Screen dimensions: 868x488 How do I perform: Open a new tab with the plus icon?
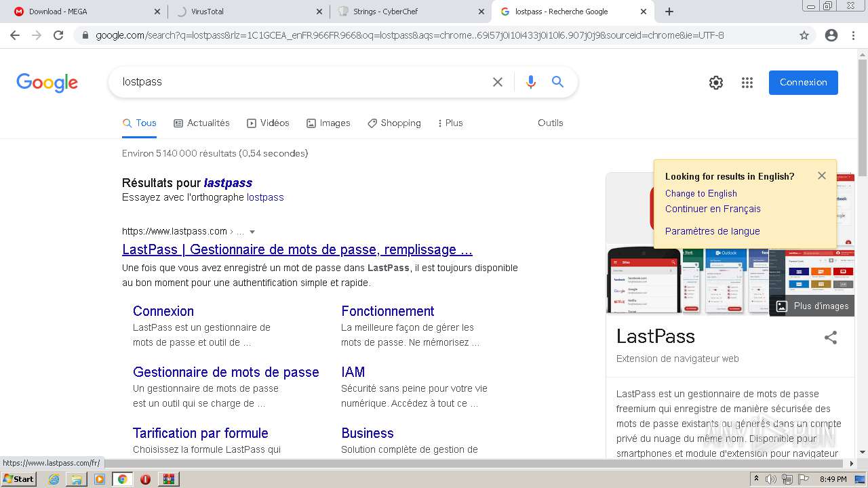pos(669,12)
